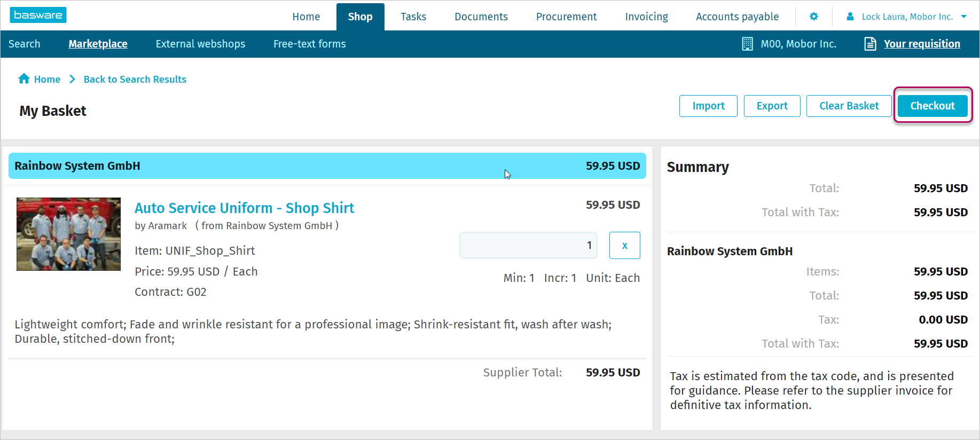
Task: Click the Basware logo
Action: (38, 15)
